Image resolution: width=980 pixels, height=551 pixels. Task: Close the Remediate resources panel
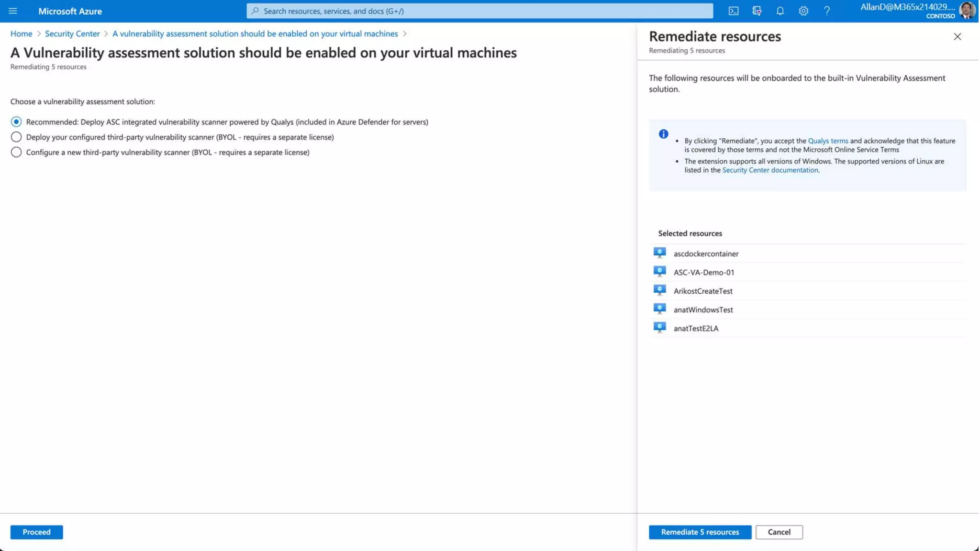pyautogui.click(x=958, y=37)
